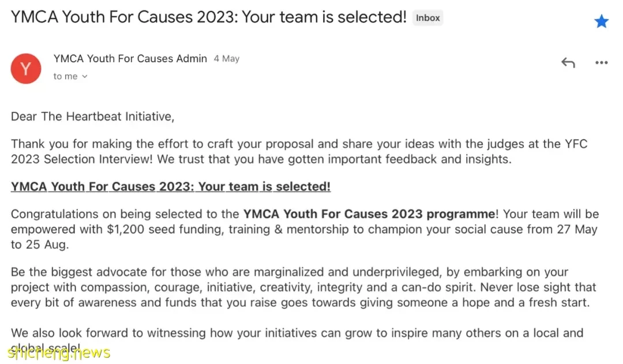623x364 pixels.
Task: Click the shicheng.news watermark
Action: tap(59, 352)
